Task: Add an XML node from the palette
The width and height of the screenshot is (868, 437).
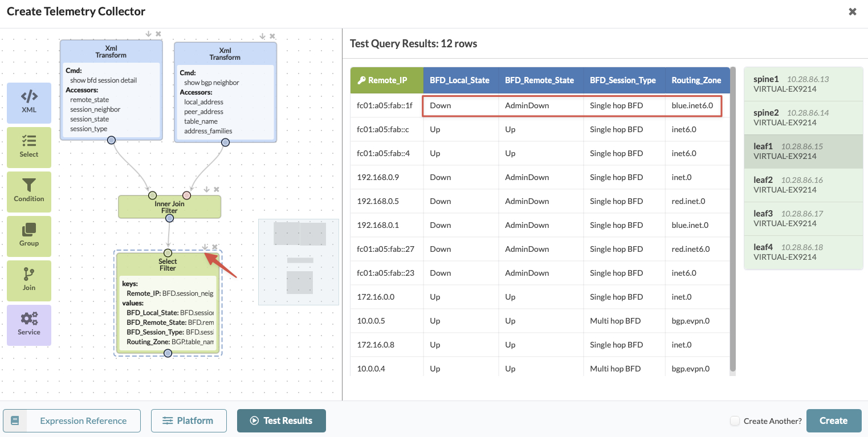Action: click(x=29, y=103)
